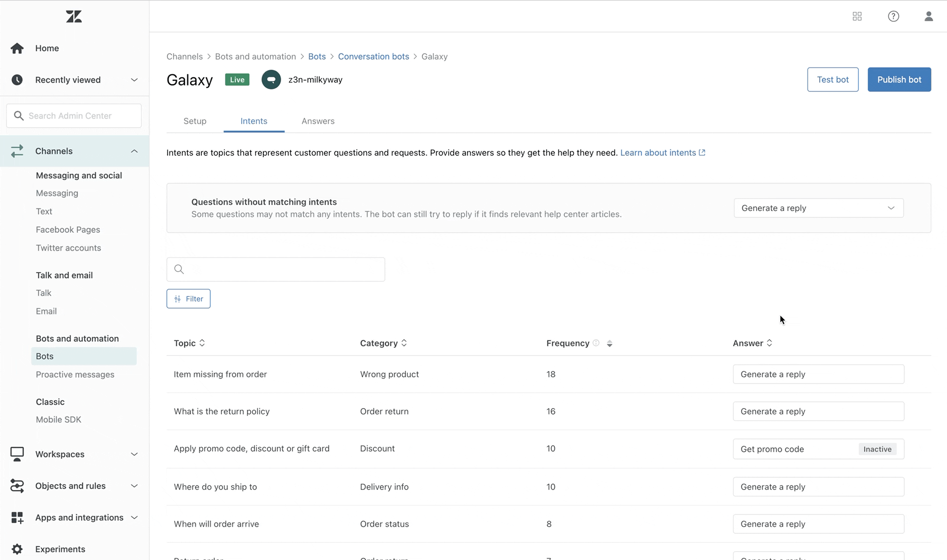This screenshot has height=560, width=947.
Task: Click the Channels icon in the sidebar
Action: point(17,151)
